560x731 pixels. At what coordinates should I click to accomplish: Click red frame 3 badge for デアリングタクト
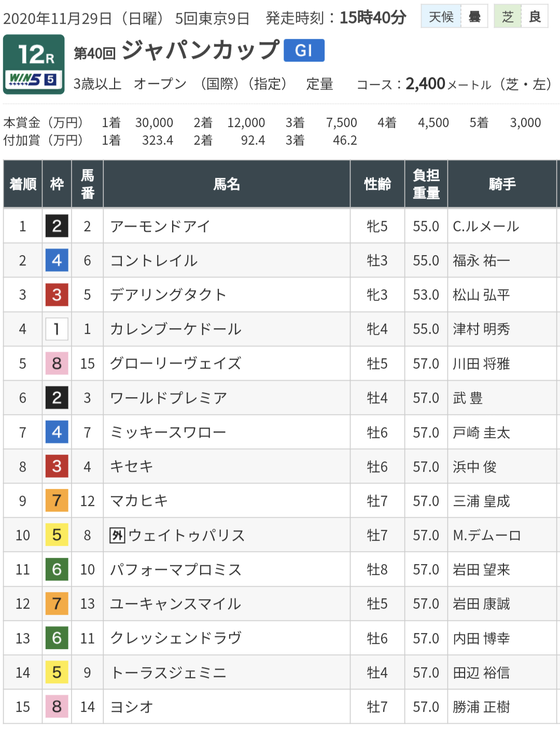(x=57, y=294)
